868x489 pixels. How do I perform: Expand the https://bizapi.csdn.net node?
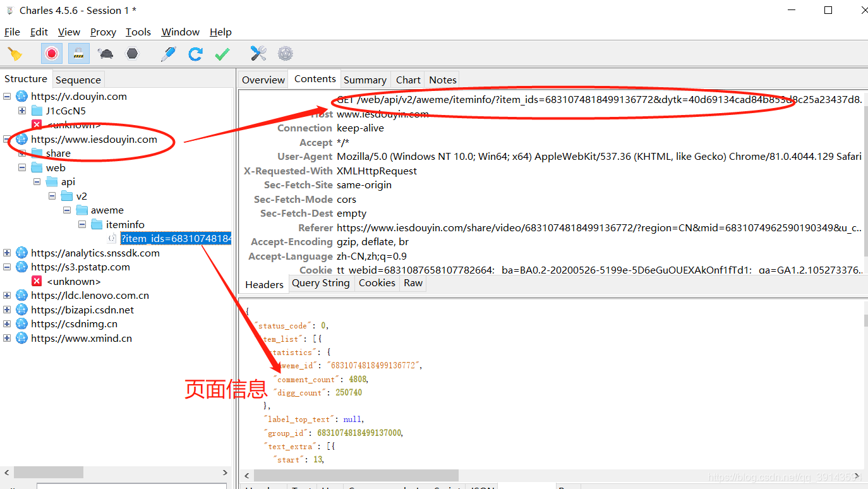(7, 310)
